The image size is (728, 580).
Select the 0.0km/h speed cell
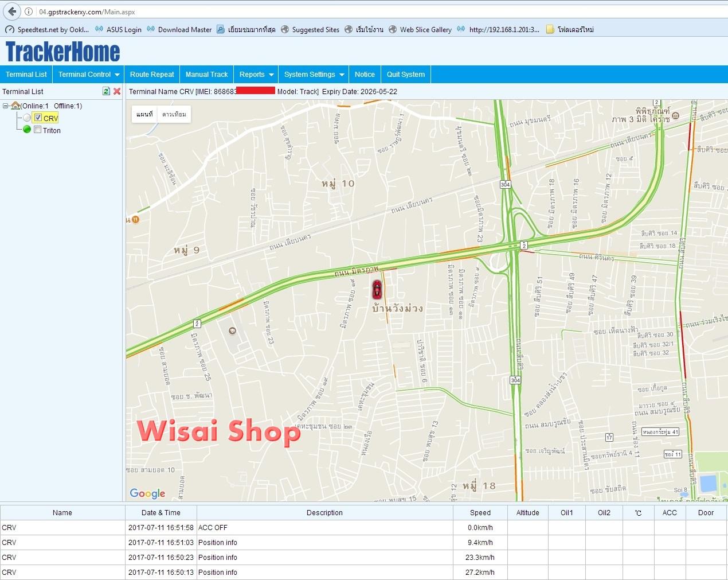pos(480,528)
